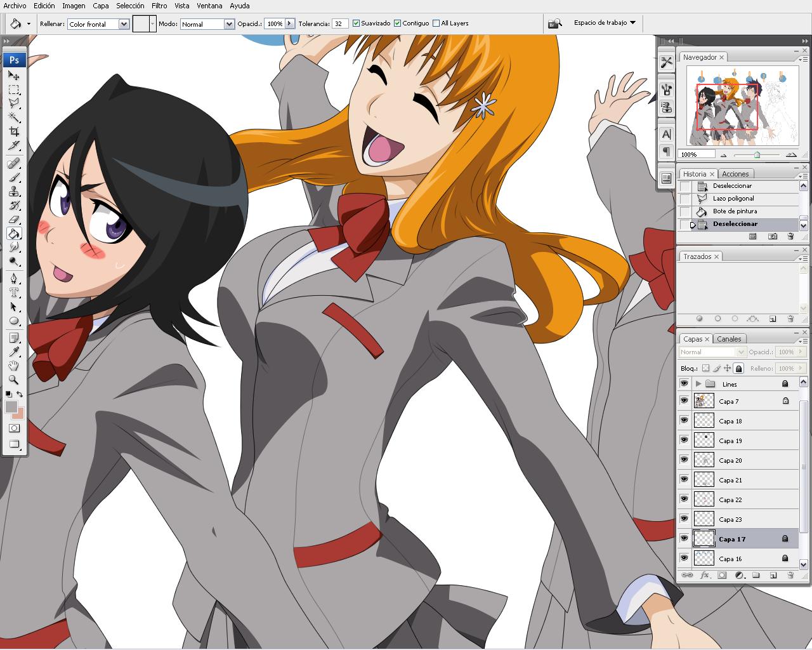Image resolution: width=812 pixels, height=650 pixels.
Task: Open the Espacio de trabajo dropdown
Action: pos(605,23)
